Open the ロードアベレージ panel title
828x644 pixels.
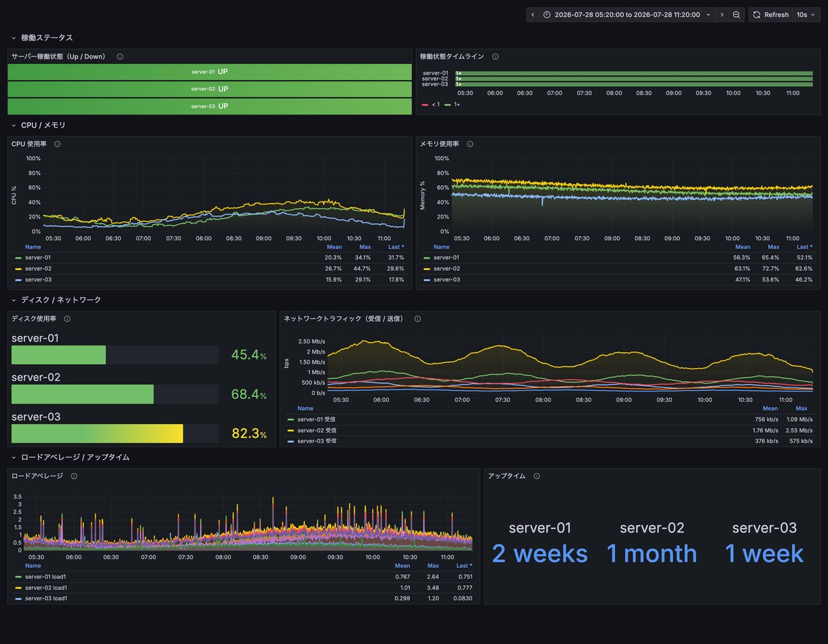coord(37,476)
